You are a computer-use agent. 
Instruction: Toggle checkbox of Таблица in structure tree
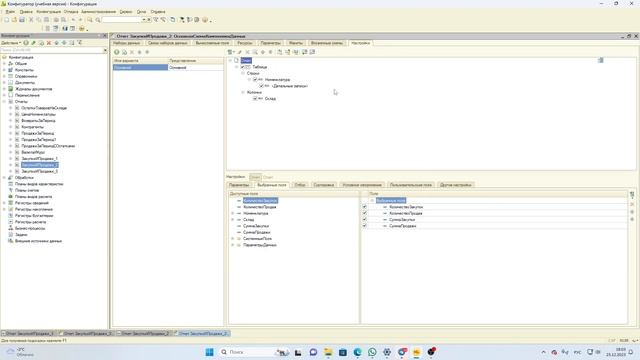[x=243, y=67]
